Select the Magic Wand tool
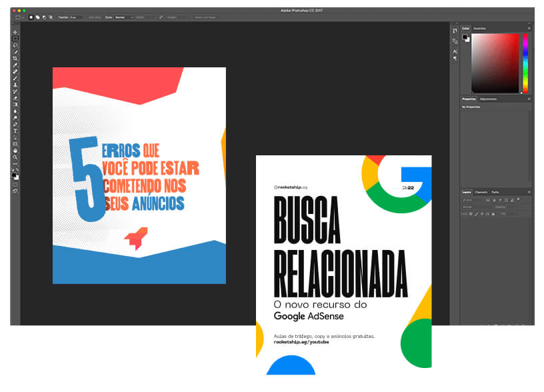544x392 pixels. tap(15, 52)
